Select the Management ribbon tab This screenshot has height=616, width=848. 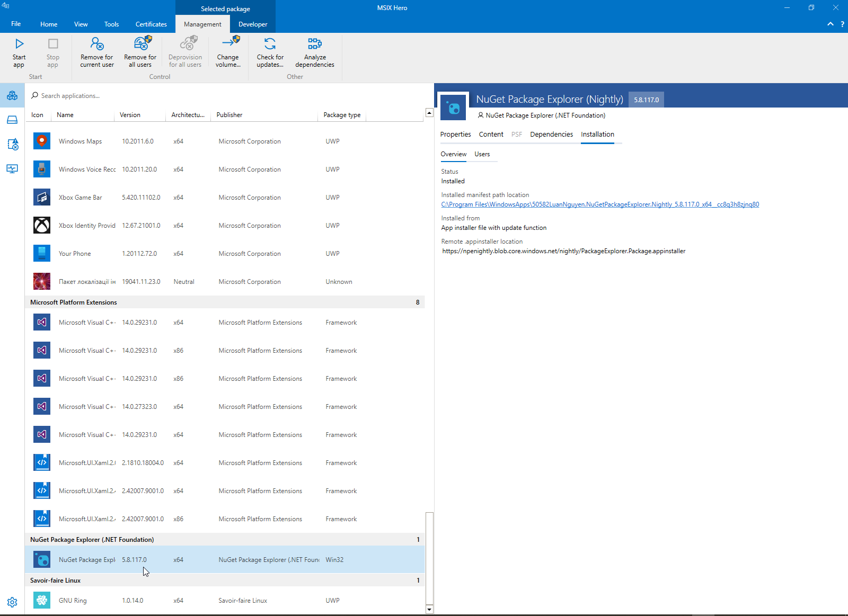[202, 24]
